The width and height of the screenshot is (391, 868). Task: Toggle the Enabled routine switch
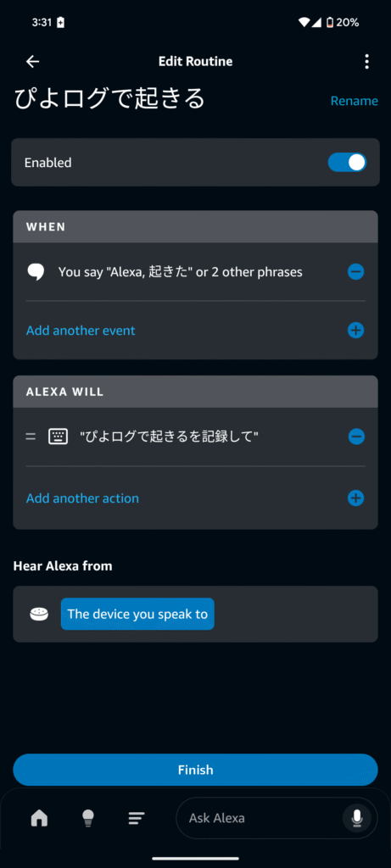[x=347, y=162]
